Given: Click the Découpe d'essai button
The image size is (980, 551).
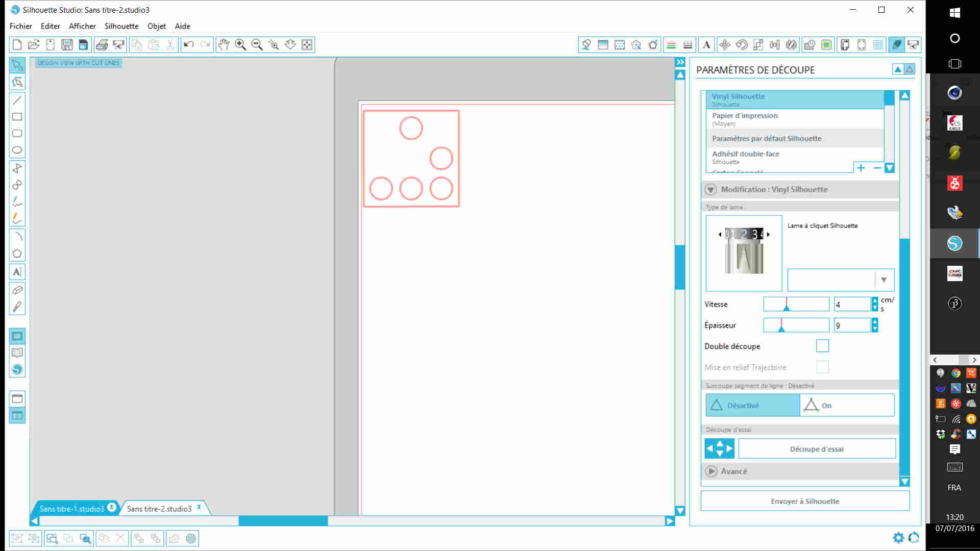Looking at the screenshot, I should coord(817,449).
